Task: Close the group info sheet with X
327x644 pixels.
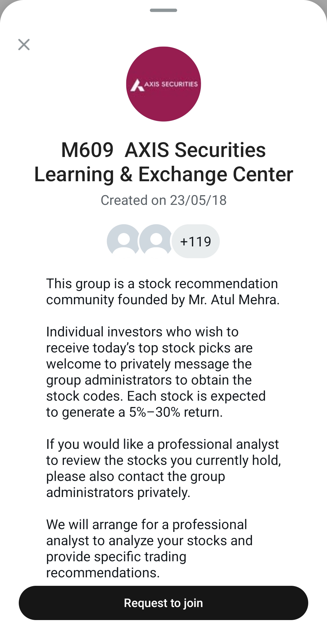Action: click(24, 45)
